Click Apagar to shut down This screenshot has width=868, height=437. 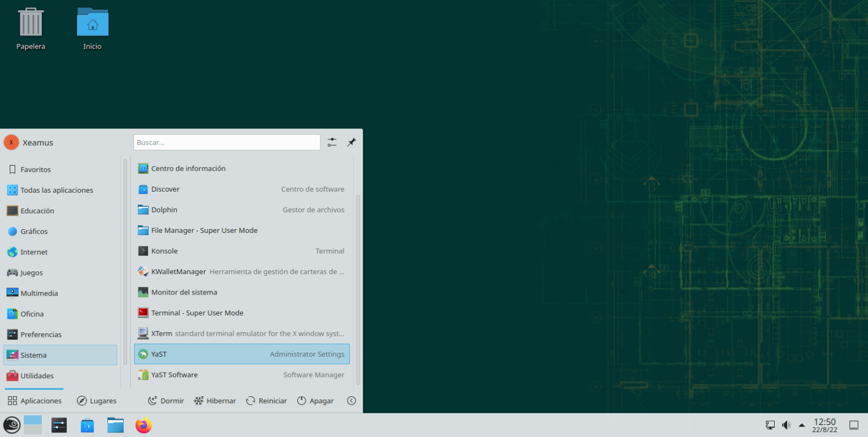pos(315,400)
